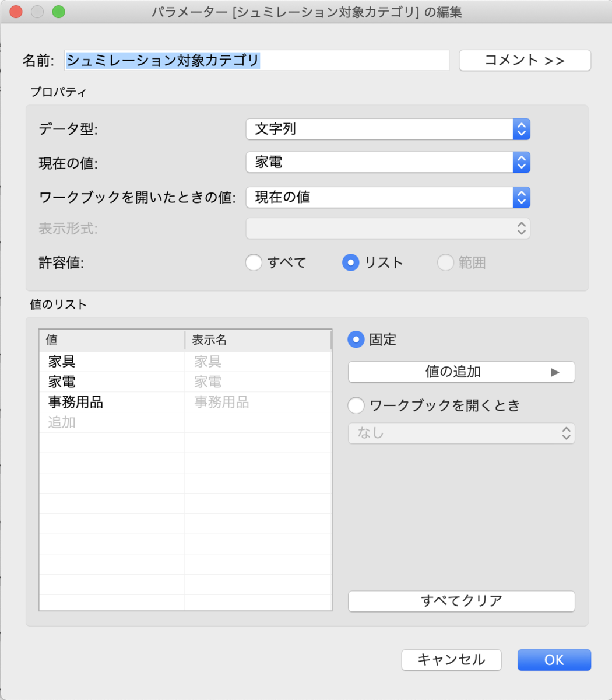Select the 固定 radio option

pyautogui.click(x=356, y=339)
